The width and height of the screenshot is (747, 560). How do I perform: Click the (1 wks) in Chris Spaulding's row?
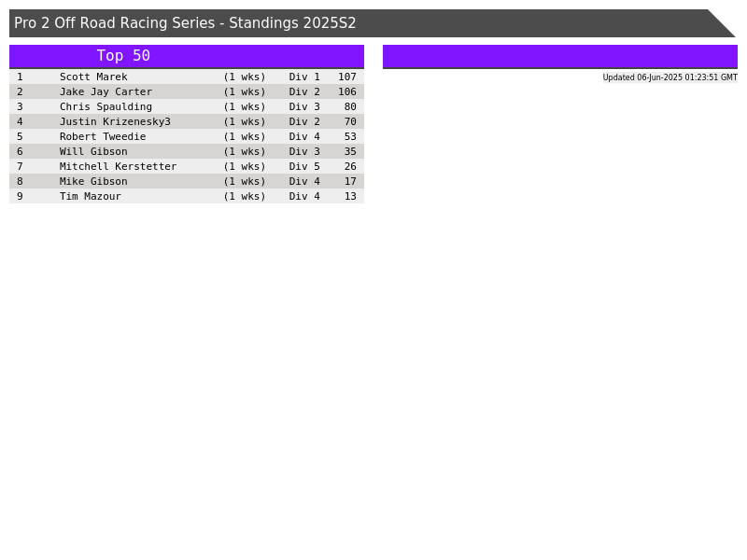(x=244, y=107)
